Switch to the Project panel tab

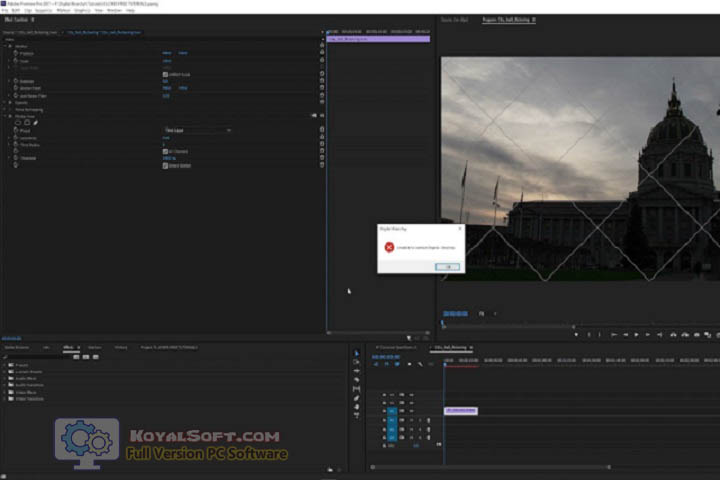click(x=169, y=347)
